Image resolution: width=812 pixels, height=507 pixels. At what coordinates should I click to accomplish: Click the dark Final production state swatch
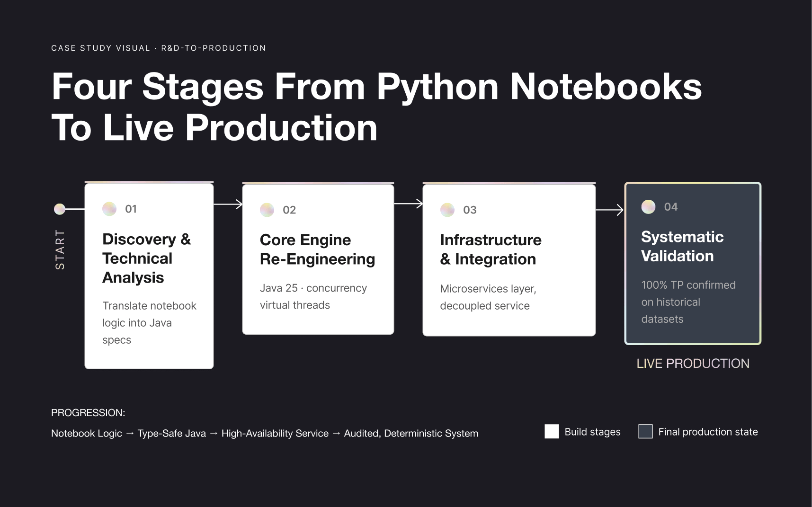click(645, 431)
